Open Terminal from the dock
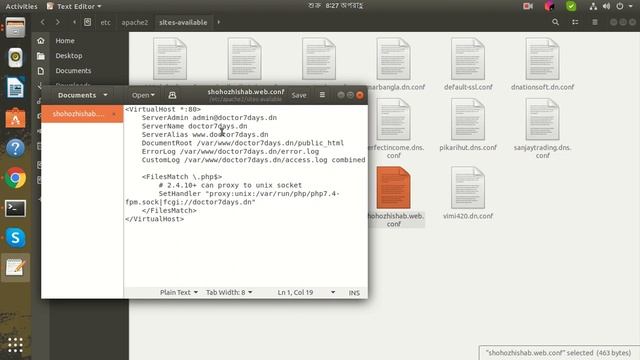Image resolution: width=640 pixels, height=360 pixels. tap(15, 208)
